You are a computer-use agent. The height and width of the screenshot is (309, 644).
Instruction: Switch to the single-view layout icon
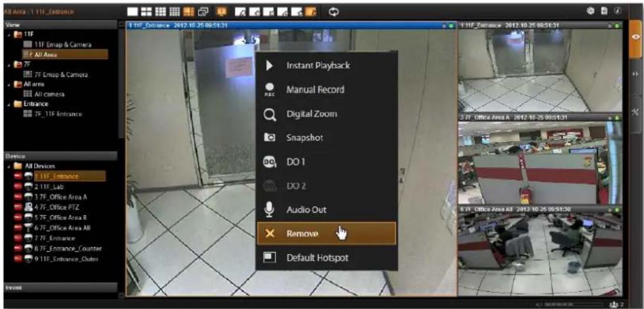pyautogui.click(x=133, y=12)
